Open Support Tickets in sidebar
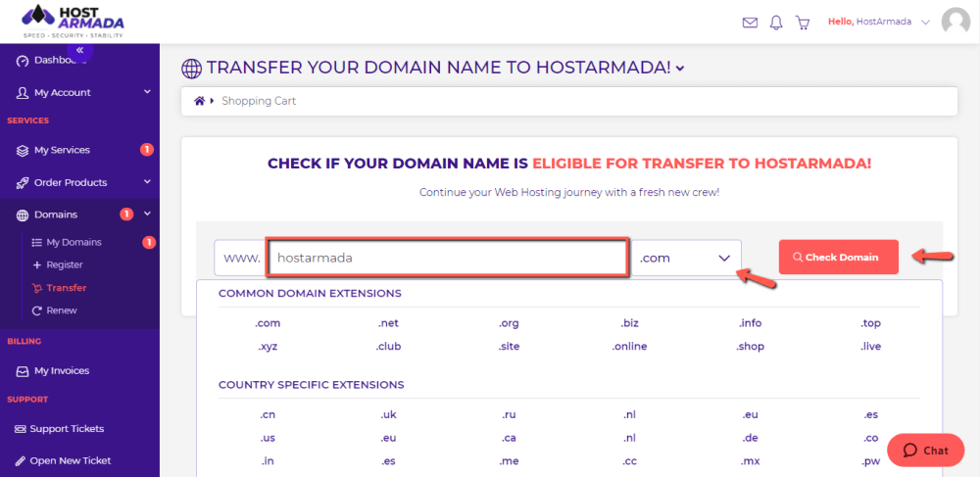This screenshot has height=477, width=980. point(67,429)
